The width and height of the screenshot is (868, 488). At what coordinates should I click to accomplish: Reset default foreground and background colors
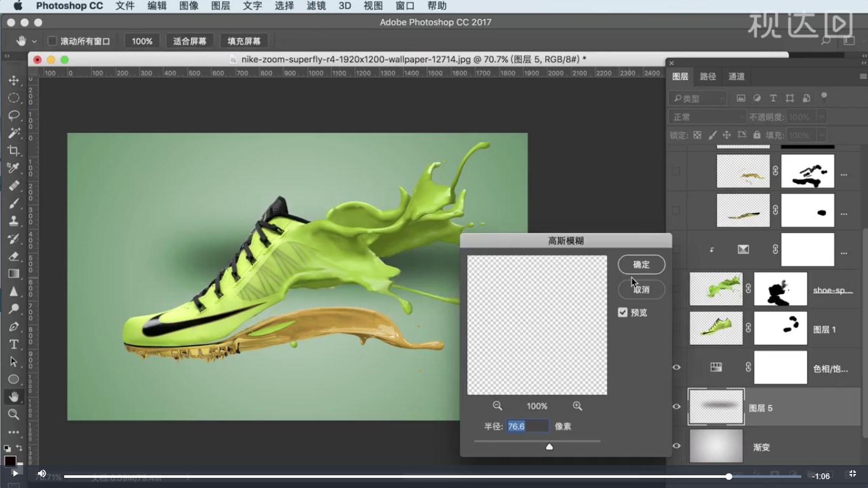coord(7,448)
